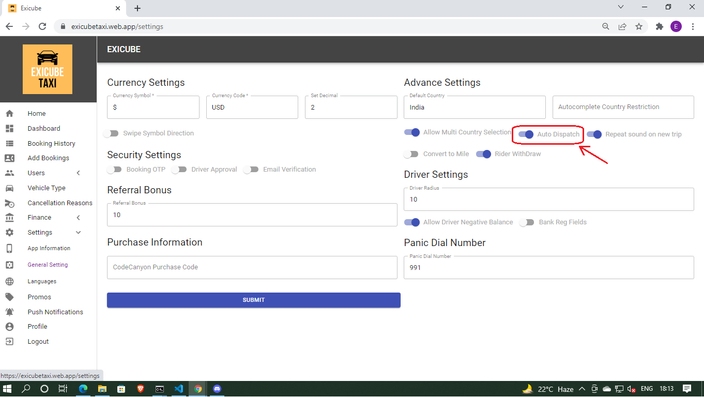Click the Profile avatar icon in sidebar

(x=9, y=326)
